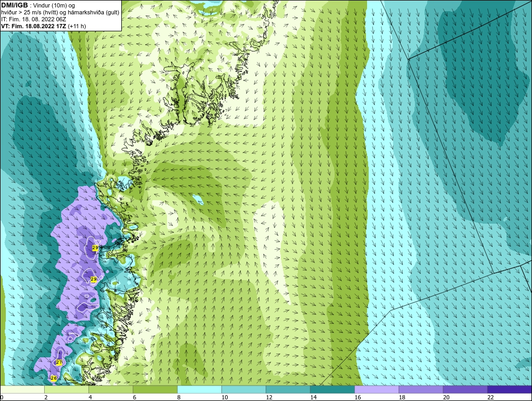This screenshot has height=401, width=532.
Task: Click the legend scale value '8'
Action: (179, 398)
